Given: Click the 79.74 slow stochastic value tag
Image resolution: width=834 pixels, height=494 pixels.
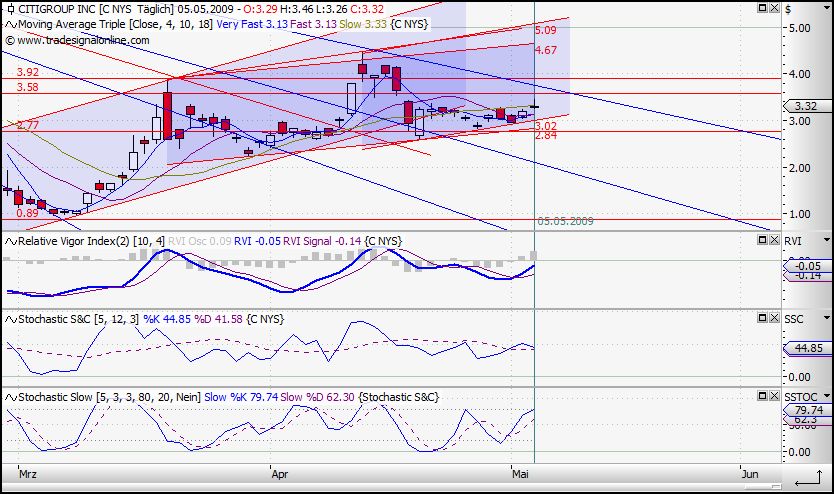Looking at the screenshot, I should [x=807, y=409].
